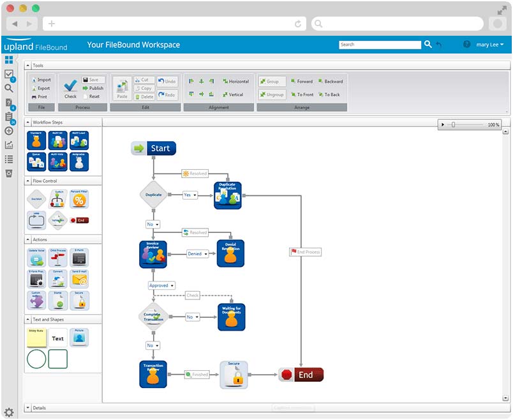The width and height of the screenshot is (513, 420).
Task: Adjust the zoom slider handle
Action: (453, 124)
